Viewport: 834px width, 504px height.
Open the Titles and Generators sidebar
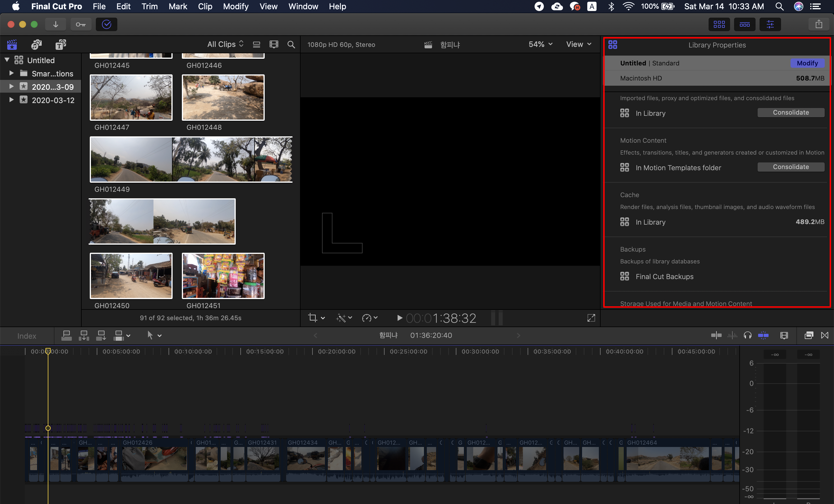[x=61, y=44]
